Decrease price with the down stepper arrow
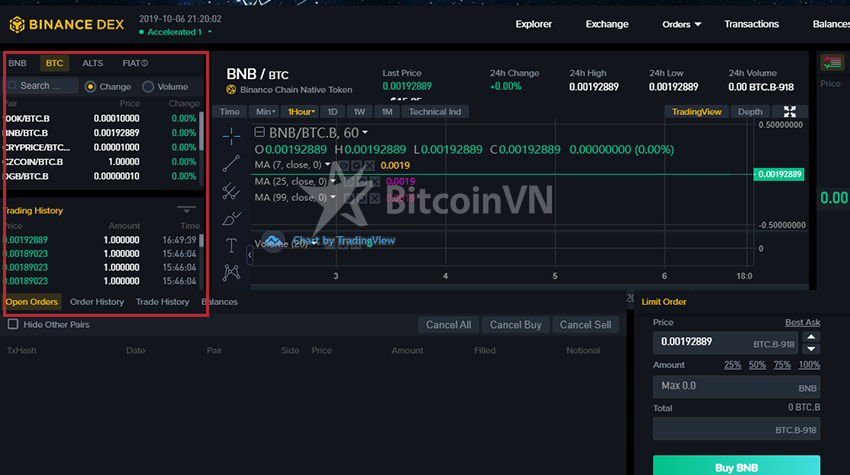The image size is (850, 475). 811,349
